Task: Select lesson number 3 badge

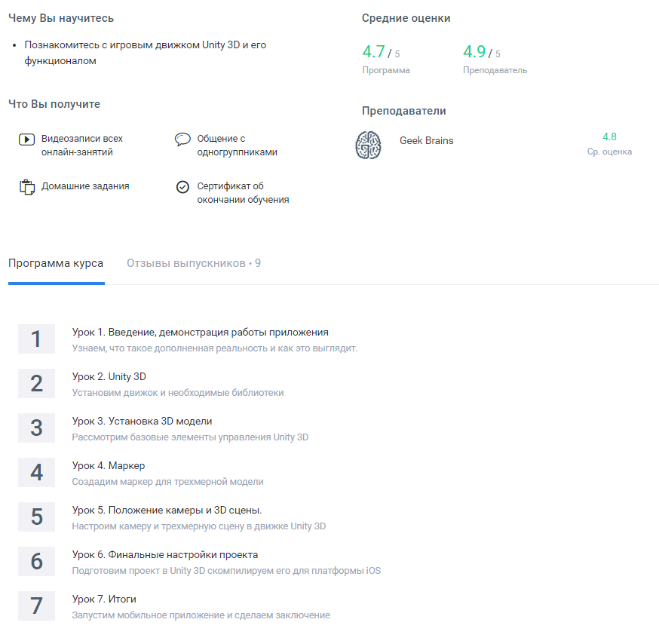Action: point(36,428)
